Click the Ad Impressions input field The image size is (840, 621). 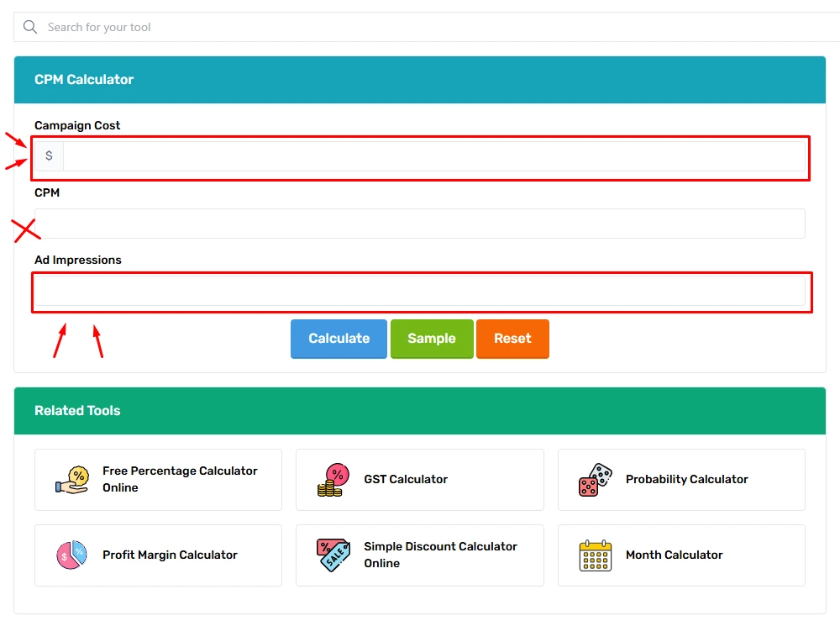pos(420,291)
